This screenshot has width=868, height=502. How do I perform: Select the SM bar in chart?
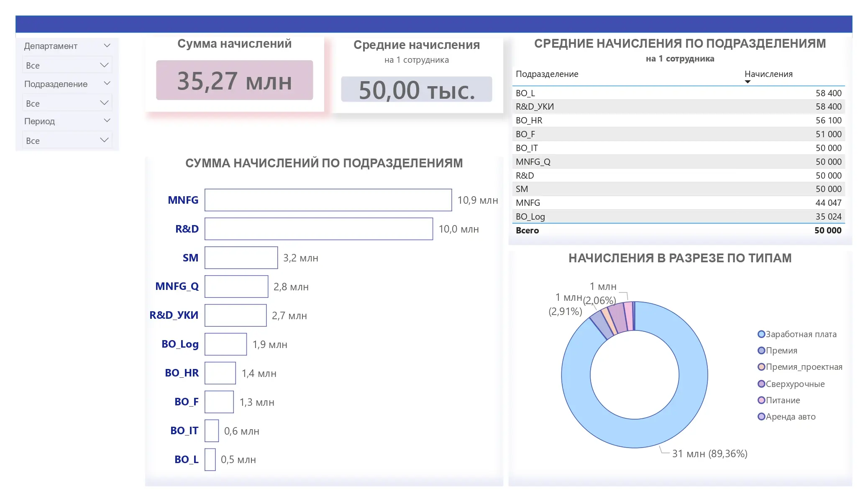[241, 258]
